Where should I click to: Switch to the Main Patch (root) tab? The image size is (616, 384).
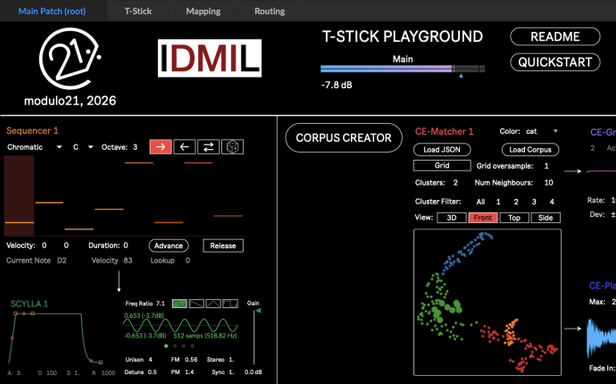pos(52,11)
